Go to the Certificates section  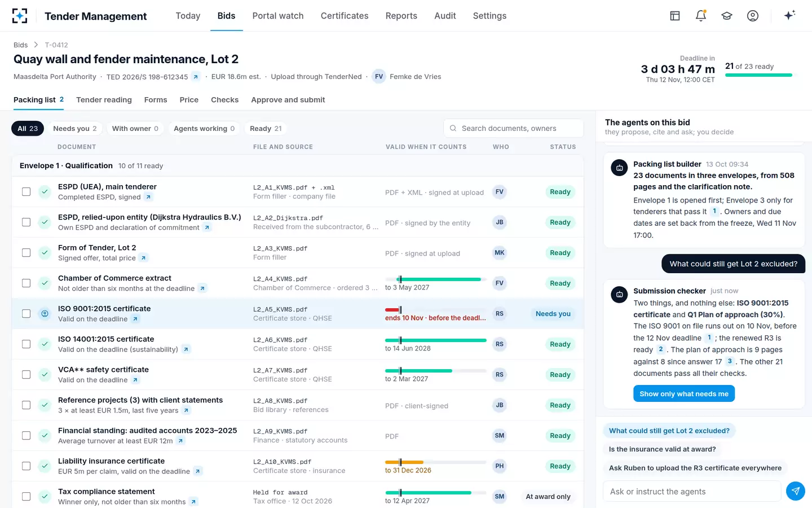click(345, 16)
